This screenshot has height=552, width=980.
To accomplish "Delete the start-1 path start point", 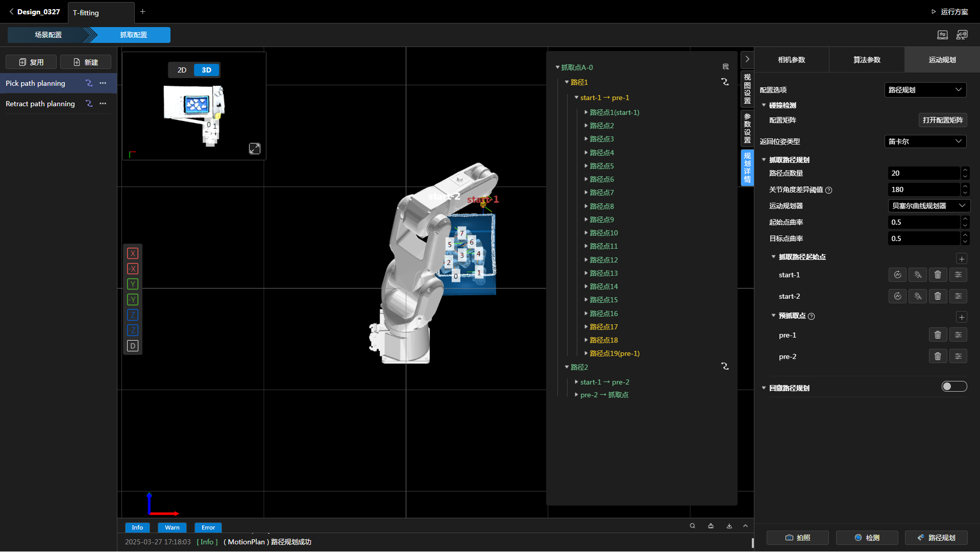I will 938,275.
